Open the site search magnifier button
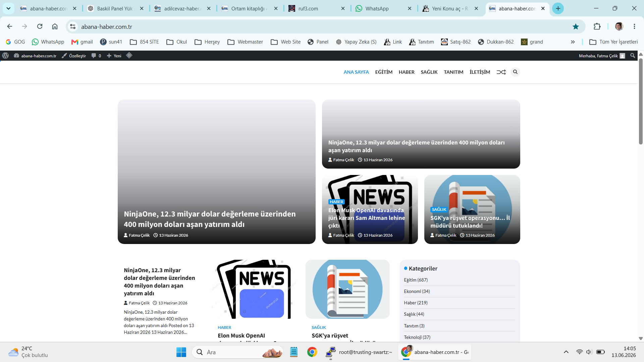This screenshot has width=644, height=362. click(x=515, y=72)
